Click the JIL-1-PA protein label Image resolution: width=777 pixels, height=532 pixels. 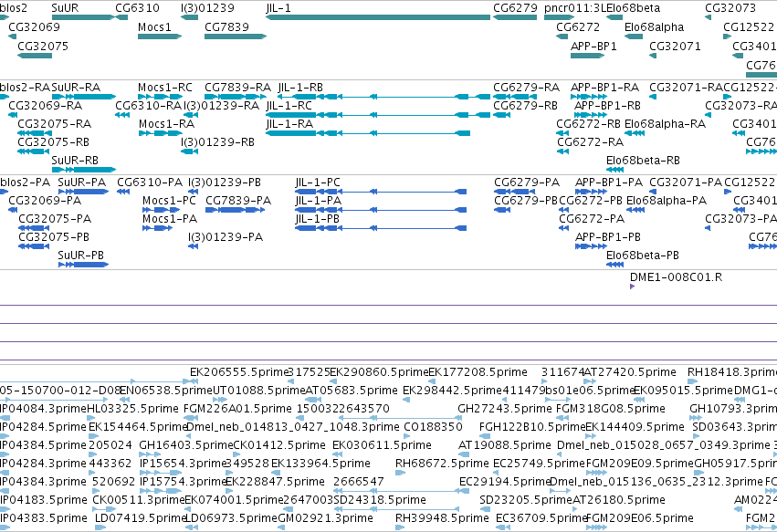318,201
